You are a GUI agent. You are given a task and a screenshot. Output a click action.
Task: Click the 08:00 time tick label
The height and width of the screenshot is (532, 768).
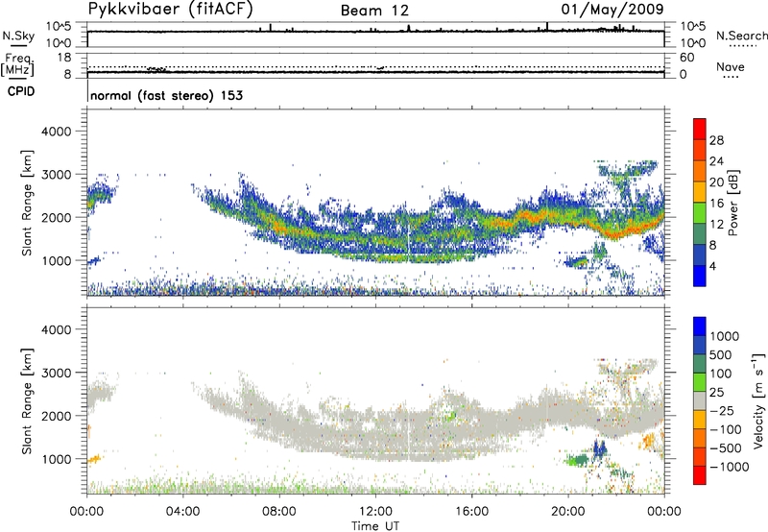pos(279,512)
